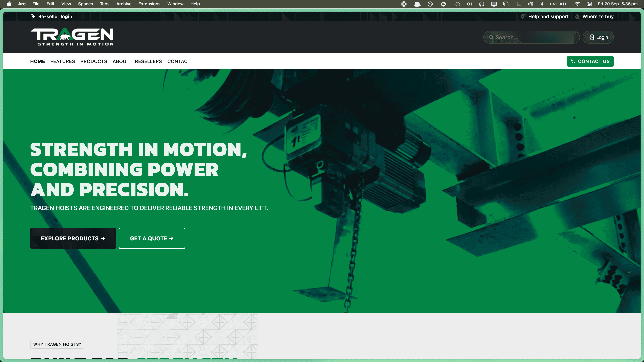Click the Bluetooth menu bar icon
Viewport: 644px width, 362px height.
(542, 4)
